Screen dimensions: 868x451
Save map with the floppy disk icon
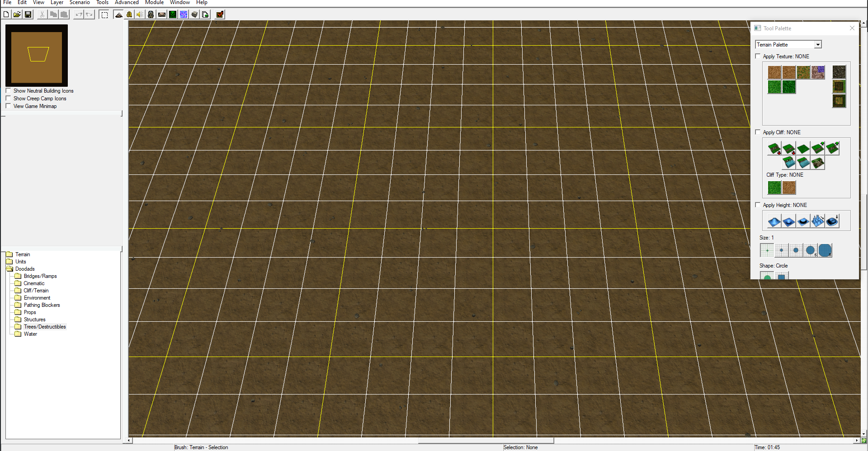28,14
